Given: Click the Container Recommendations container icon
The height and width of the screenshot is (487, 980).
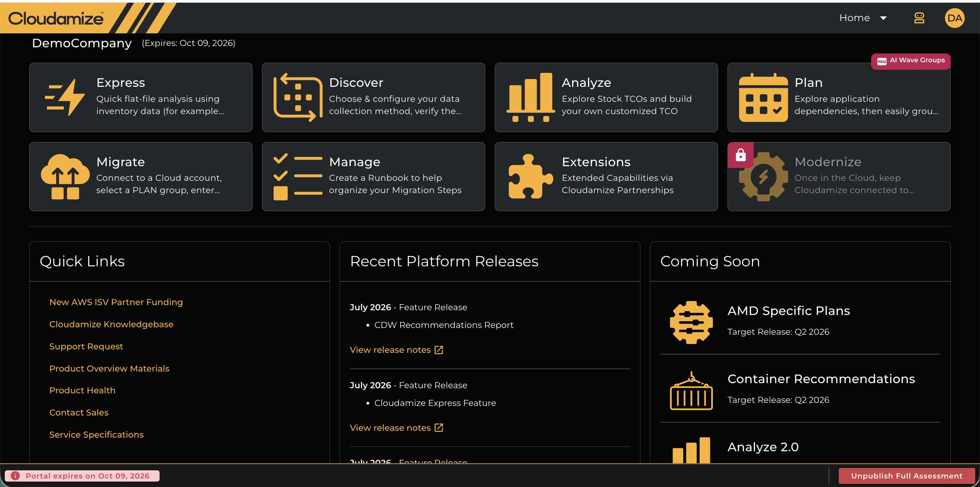Looking at the screenshot, I should [x=691, y=391].
